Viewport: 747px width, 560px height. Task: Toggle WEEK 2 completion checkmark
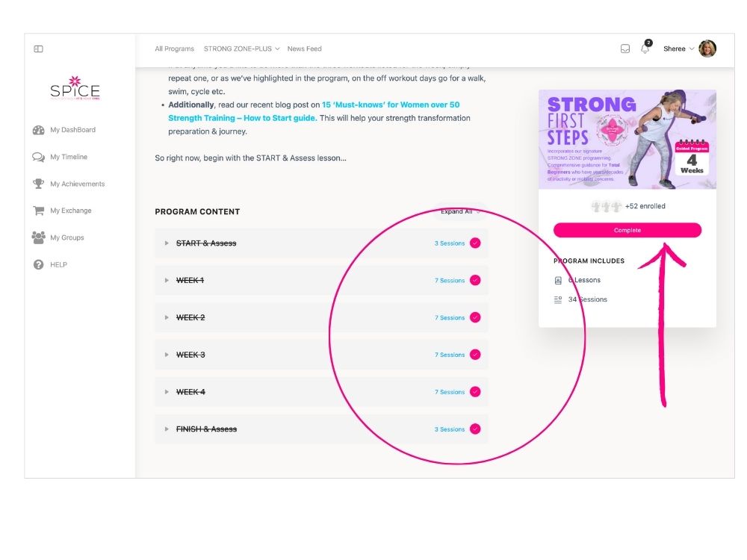click(x=475, y=317)
